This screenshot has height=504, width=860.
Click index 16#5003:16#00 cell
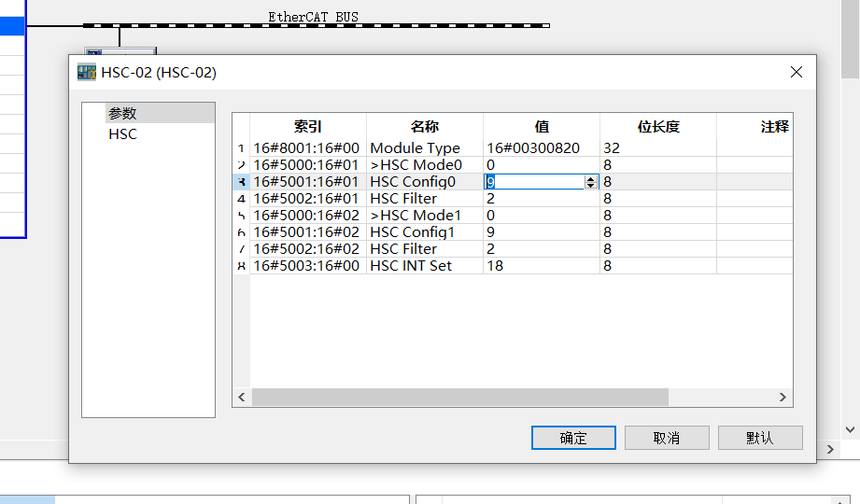(x=308, y=266)
